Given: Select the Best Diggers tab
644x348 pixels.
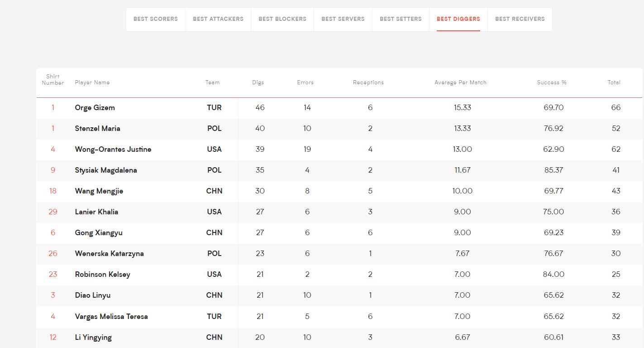Looking at the screenshot, I should coord(458,19).
